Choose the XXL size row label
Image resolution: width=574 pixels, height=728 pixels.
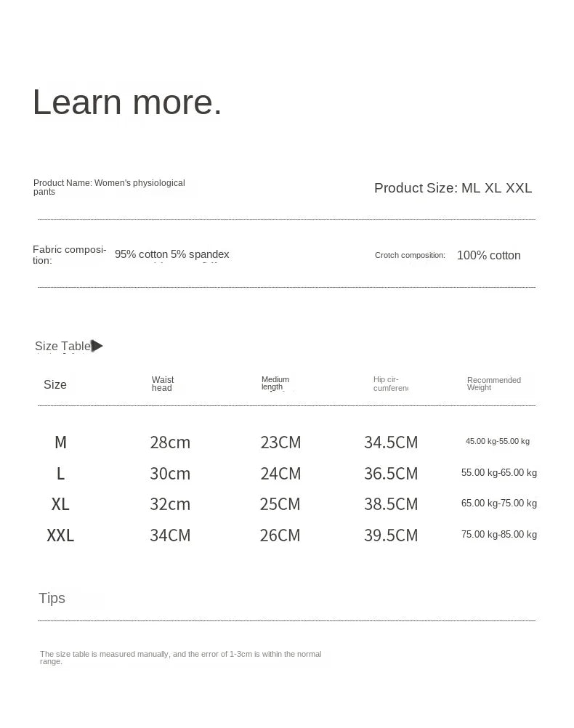[60, 535]
